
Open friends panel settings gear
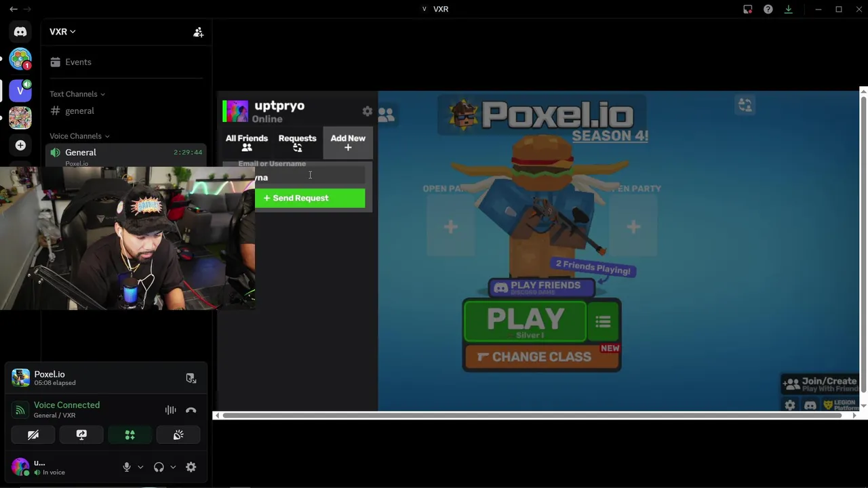[x=367, y=111]
